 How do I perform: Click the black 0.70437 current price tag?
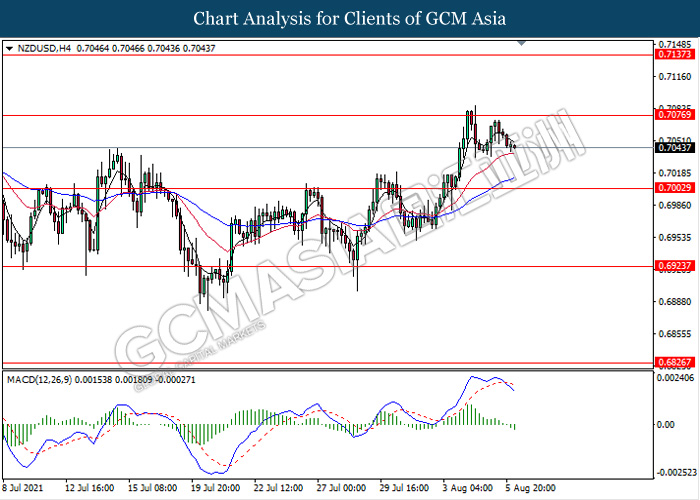(676, 148)
